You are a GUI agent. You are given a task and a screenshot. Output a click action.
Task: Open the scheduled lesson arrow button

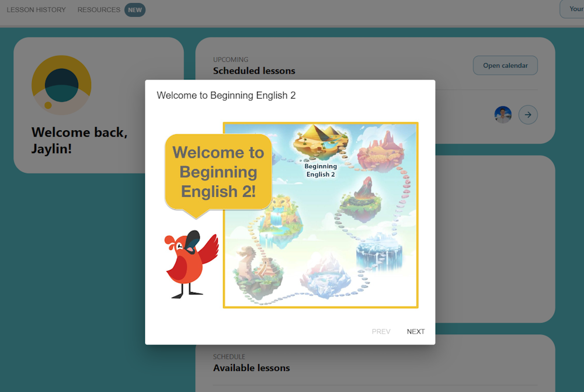click(528, 115)
